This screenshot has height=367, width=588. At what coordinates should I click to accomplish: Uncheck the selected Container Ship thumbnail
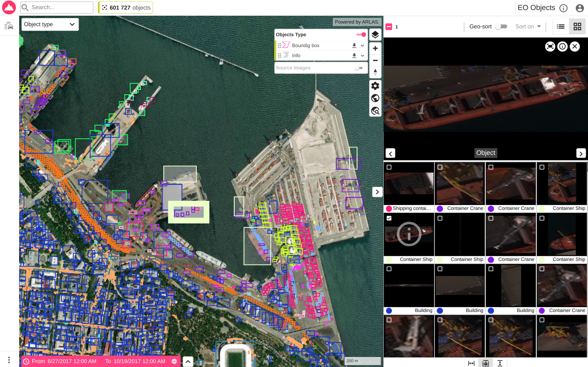[389, 218]
